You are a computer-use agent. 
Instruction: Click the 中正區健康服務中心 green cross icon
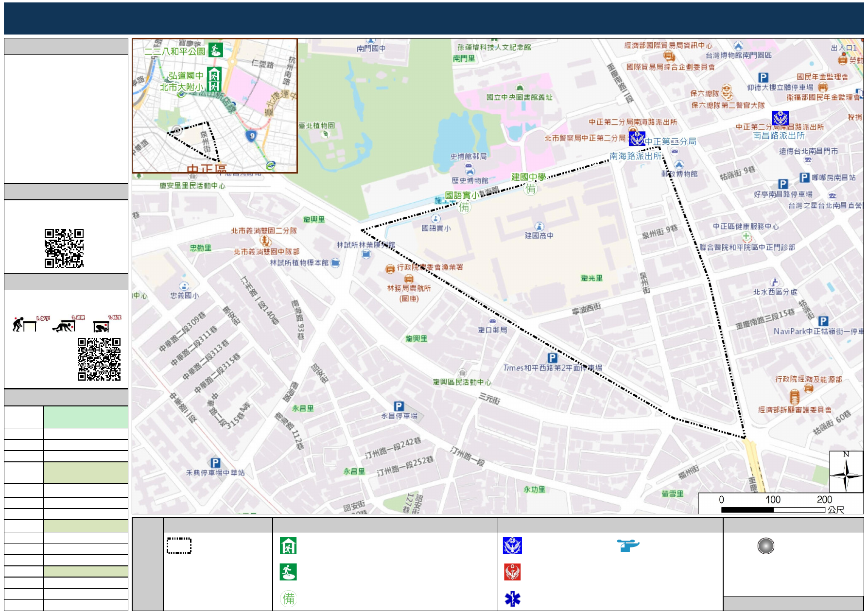[x=746, y=237]
